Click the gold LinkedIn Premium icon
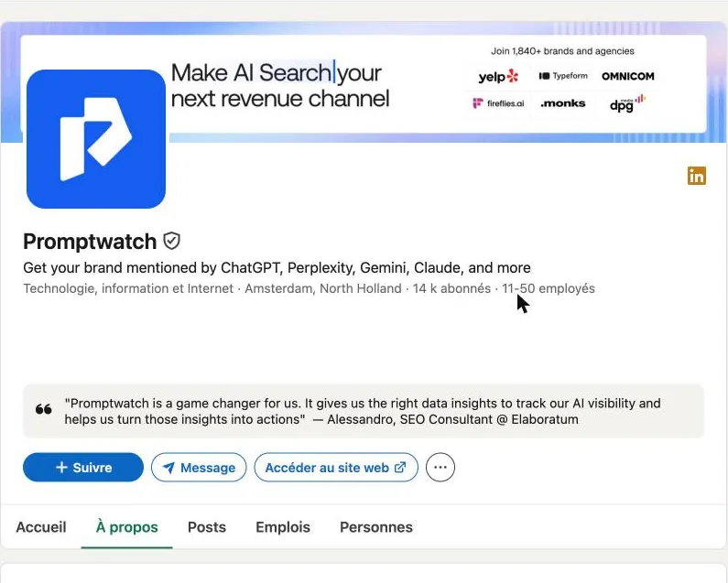 tap(697, 176)
